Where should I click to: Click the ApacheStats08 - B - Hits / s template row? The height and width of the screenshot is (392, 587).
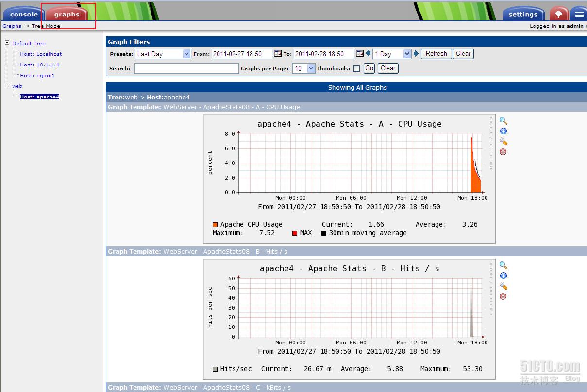pos(346,251)
